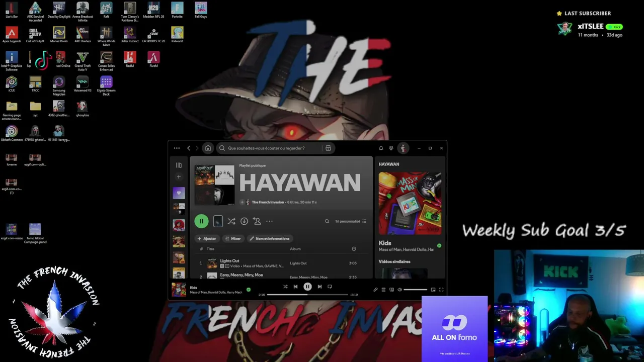The height and width of the screenshot is (362, 644).
Task: Sort by Album column header
Action: click(295, 249)
